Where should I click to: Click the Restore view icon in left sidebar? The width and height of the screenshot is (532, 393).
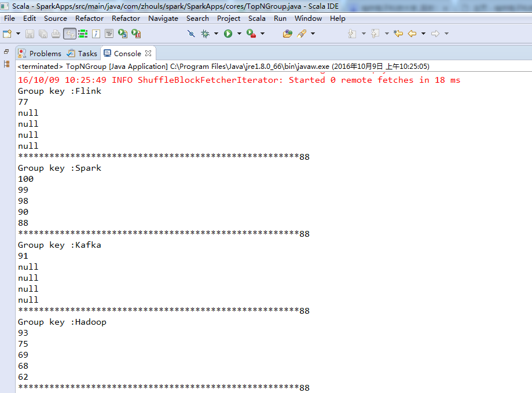(x=6, y=52)
